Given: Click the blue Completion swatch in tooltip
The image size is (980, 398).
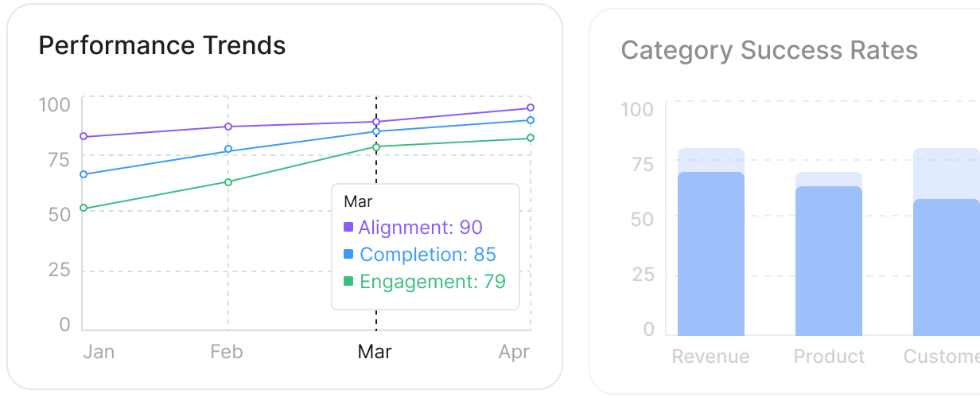Looking at the screenshot, I should click(x=348, y=255).
